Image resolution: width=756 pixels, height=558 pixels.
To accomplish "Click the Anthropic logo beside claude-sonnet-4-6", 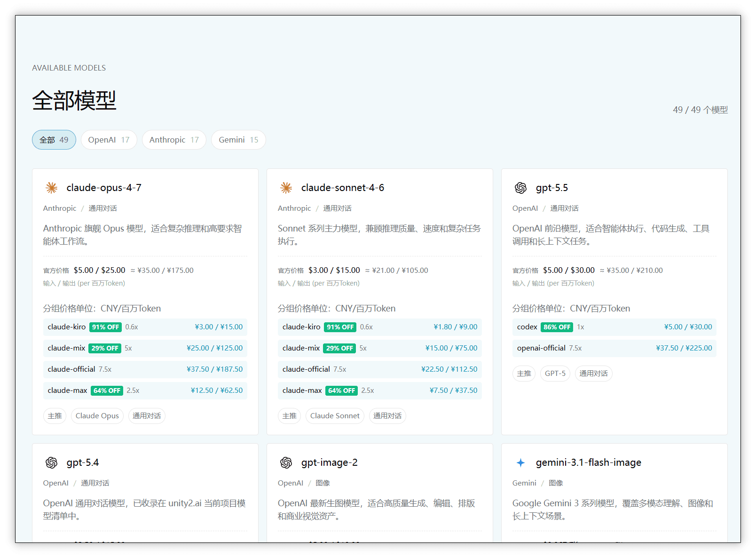I will (286, 188).
